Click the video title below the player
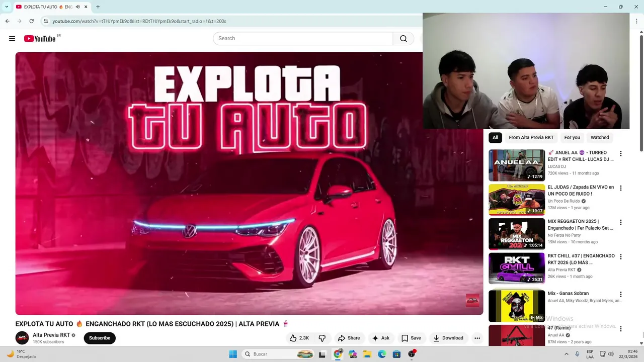Viewport: 644px width, 362px height. click(152, 324)
